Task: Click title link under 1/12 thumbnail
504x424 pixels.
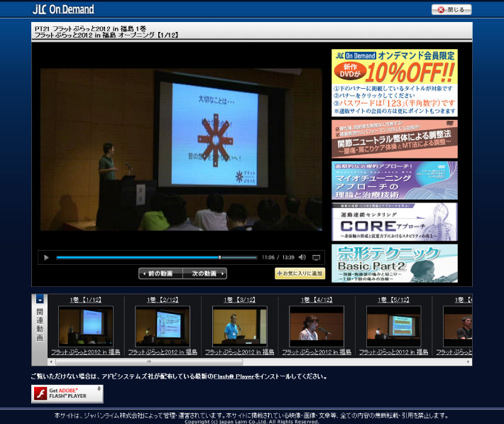Action: 85,352
